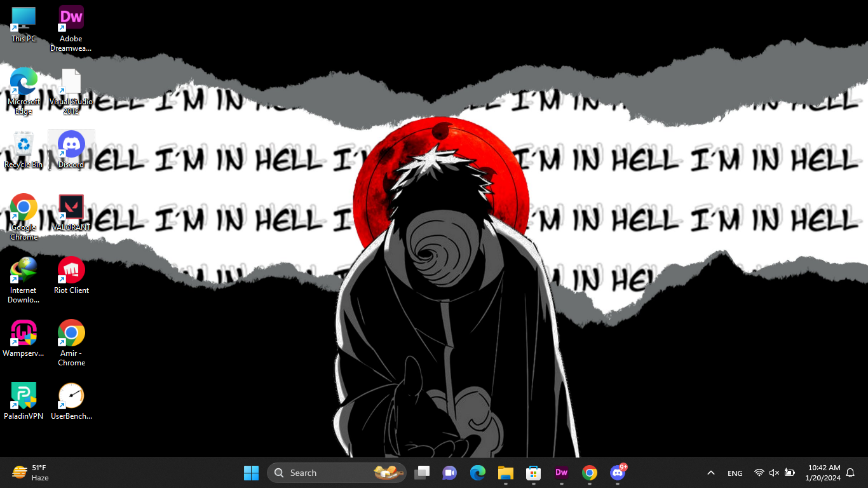Select the Discord desktop shortcut

tap(71, 150)
